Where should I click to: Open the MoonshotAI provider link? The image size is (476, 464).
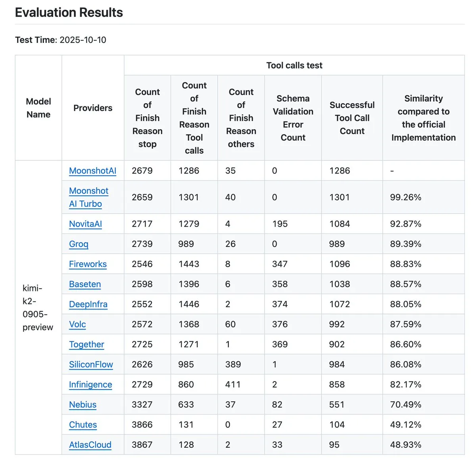[92, 171]
